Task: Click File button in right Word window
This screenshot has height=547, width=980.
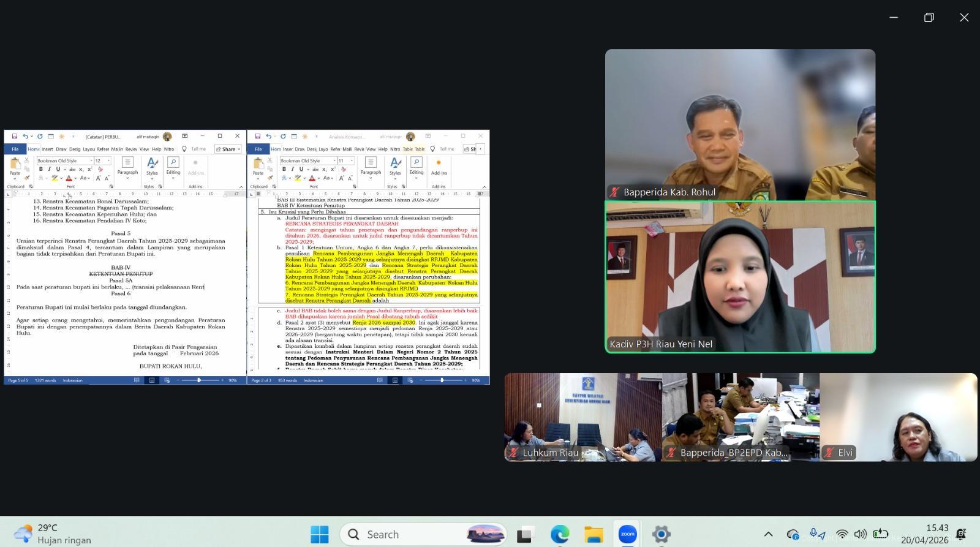Action: pyautogui.click(x=258, y=149)
